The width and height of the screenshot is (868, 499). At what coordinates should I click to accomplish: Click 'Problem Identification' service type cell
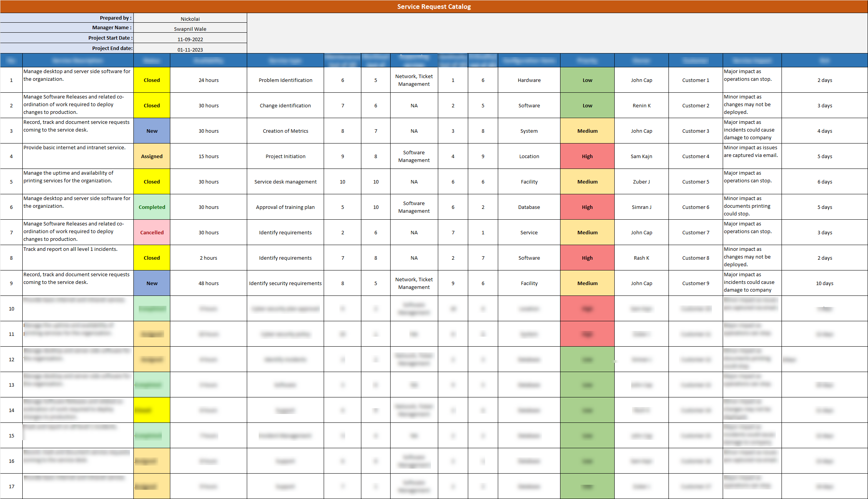pyautogui.click(x=285, y=80)
